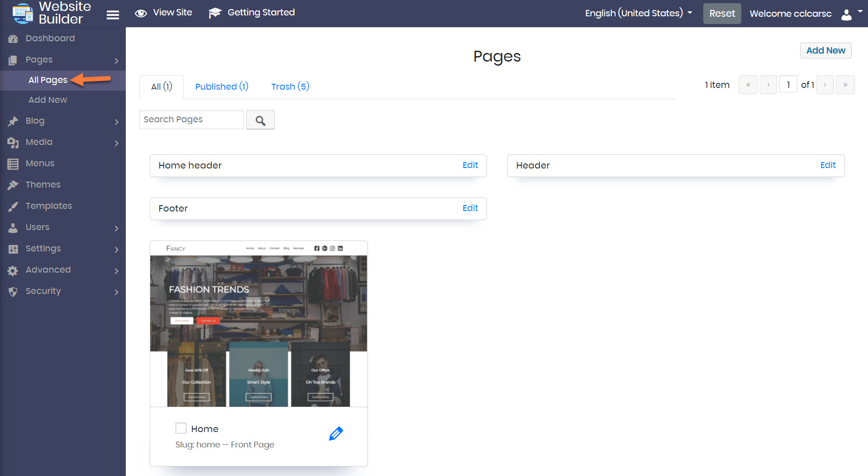Click the Security shield icon
Viewport: 868px width, 476px height.
[x=13, y=291]
